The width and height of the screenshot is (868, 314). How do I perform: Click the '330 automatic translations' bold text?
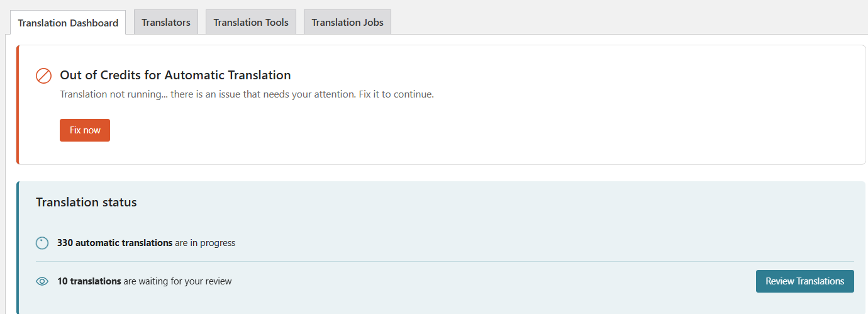(114, 243)
